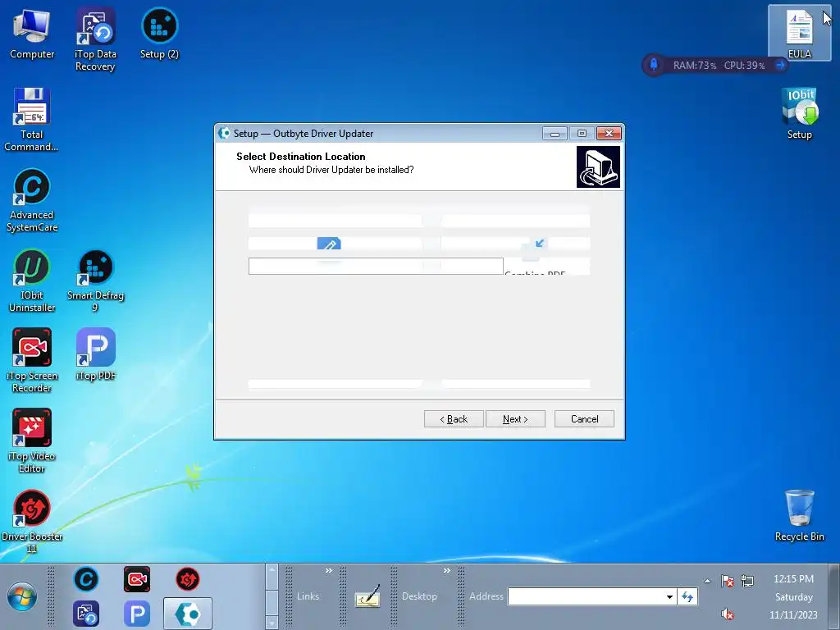Open IObit Uninstaller desktop shortcut
The image size is (840, 630).
click(32, 281)
